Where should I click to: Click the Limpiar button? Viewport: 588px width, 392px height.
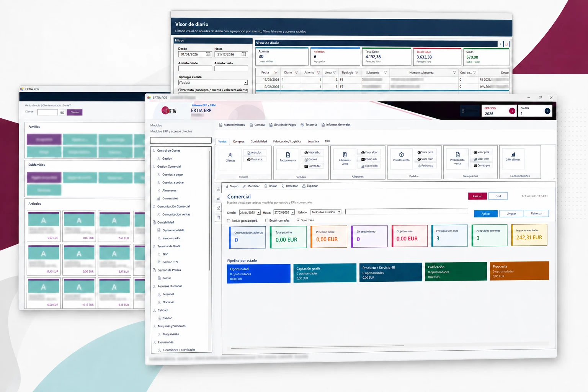point(511,214)
